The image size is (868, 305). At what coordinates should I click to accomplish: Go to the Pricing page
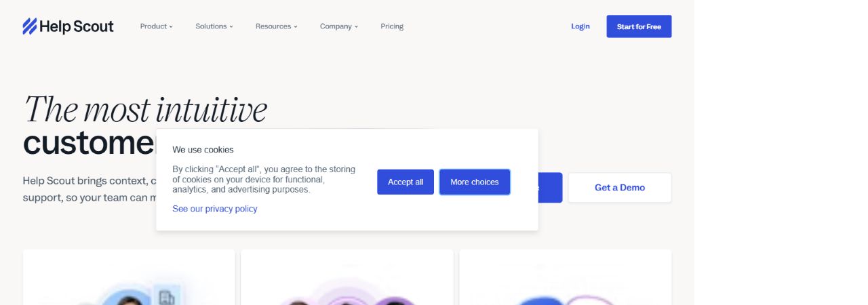pos(392,26)
